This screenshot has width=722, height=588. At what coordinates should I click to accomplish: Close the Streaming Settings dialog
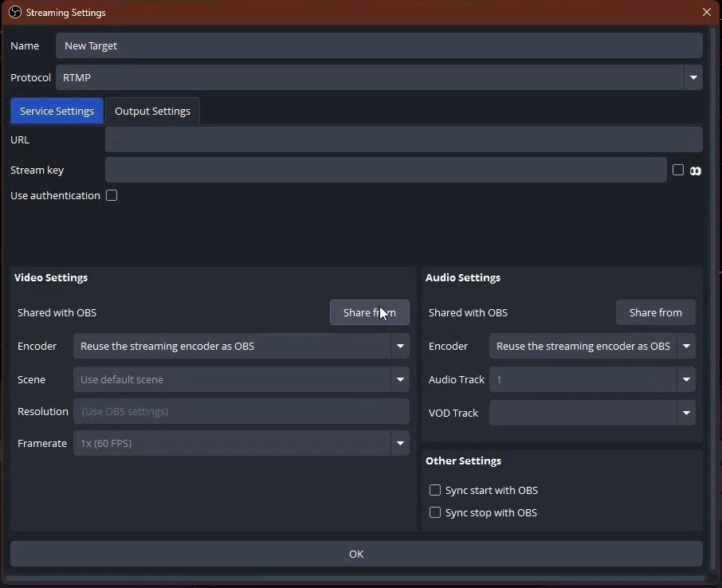[x=707, y=12]
